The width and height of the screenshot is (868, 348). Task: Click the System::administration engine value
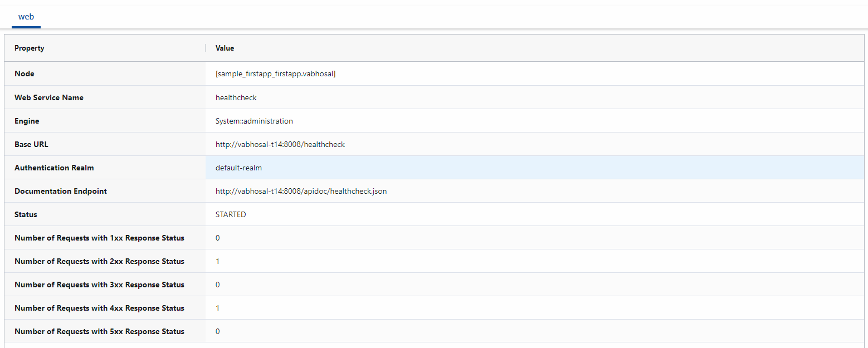tap(254, 121)
